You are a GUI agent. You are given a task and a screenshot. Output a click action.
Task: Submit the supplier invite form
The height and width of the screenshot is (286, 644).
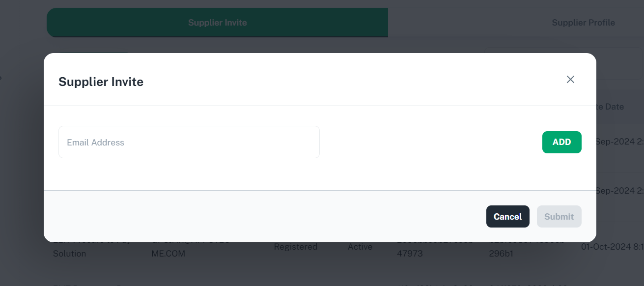click(559, 216)
